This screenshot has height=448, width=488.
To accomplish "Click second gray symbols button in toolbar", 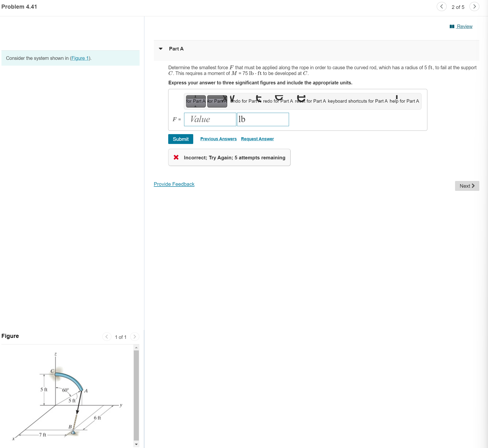I will [217, 101].
